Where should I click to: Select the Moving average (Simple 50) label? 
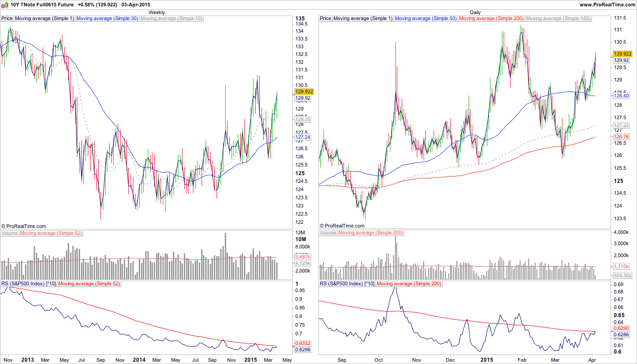tap(426, 19)
